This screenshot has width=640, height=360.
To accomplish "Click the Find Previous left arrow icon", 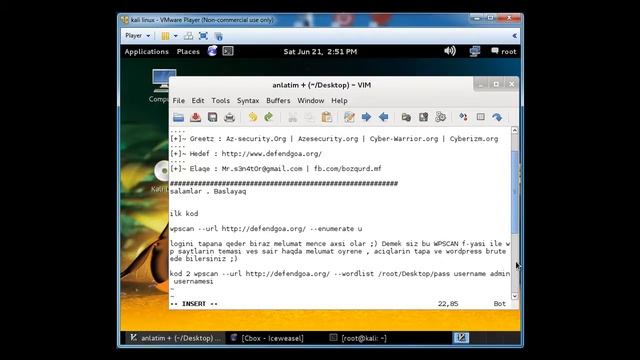I will tap(383, 118).
